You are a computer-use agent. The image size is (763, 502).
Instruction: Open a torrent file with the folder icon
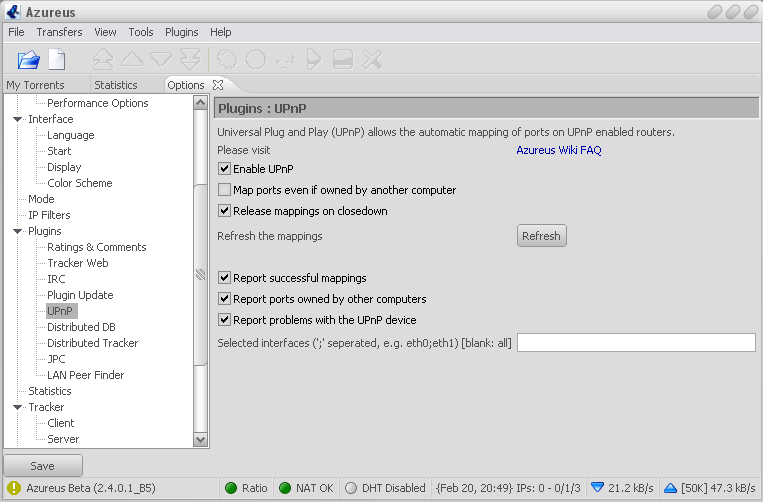tap(28, 60)
